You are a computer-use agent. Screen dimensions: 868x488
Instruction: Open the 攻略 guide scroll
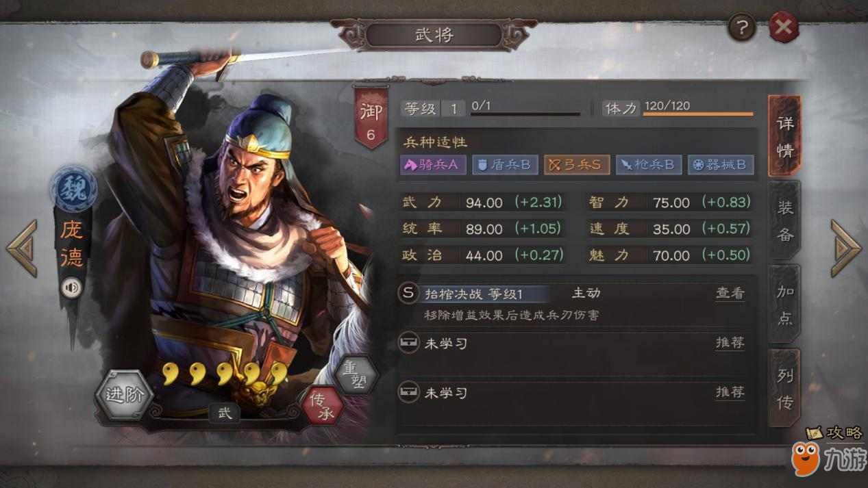coord(834,433)
